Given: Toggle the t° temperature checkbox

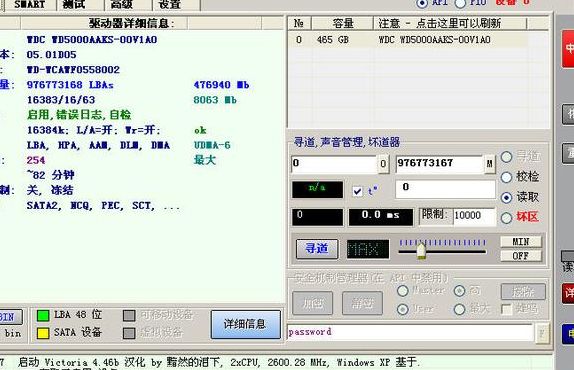Looking at the screenshot, I should pyautogui.click(x=357, y=191).
